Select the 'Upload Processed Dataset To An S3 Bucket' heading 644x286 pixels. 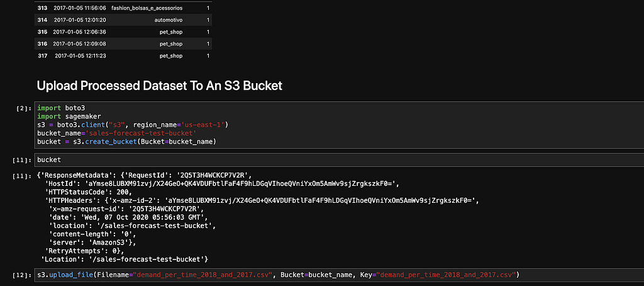[159, 86]
